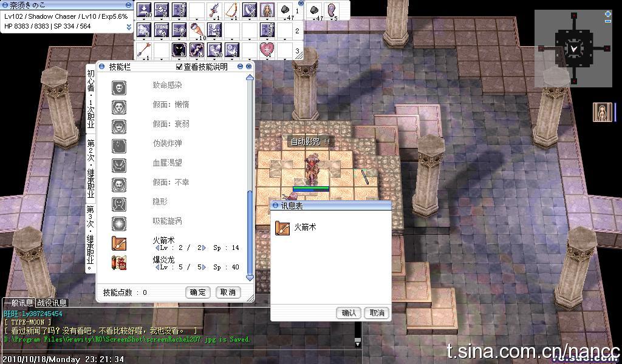Click the caged figure status icon

(601, 112)
